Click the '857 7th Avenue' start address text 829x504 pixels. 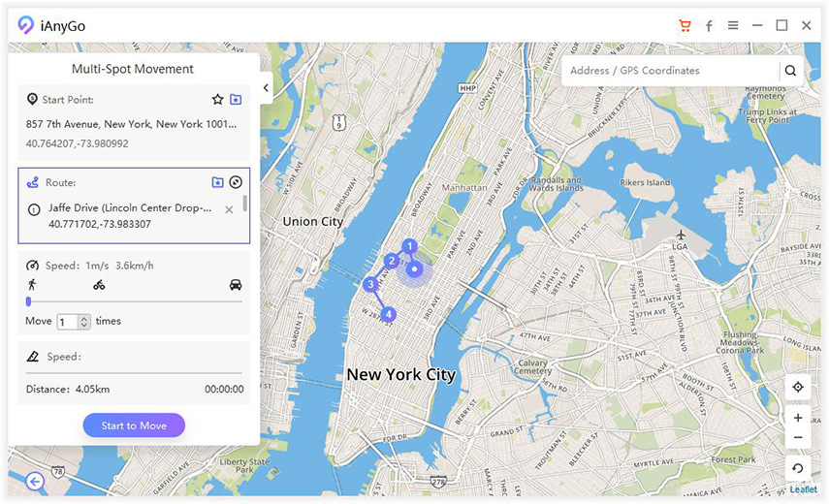coord(131,124)
